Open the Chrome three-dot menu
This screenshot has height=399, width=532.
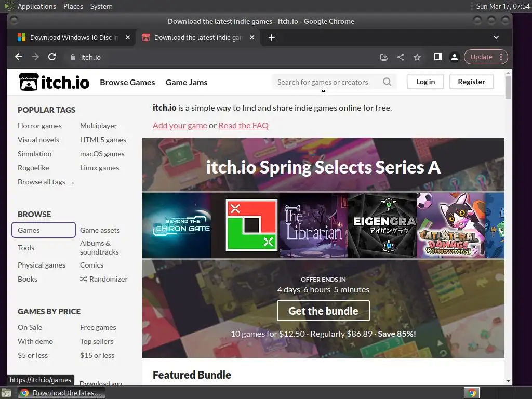[x=501, y=57]
